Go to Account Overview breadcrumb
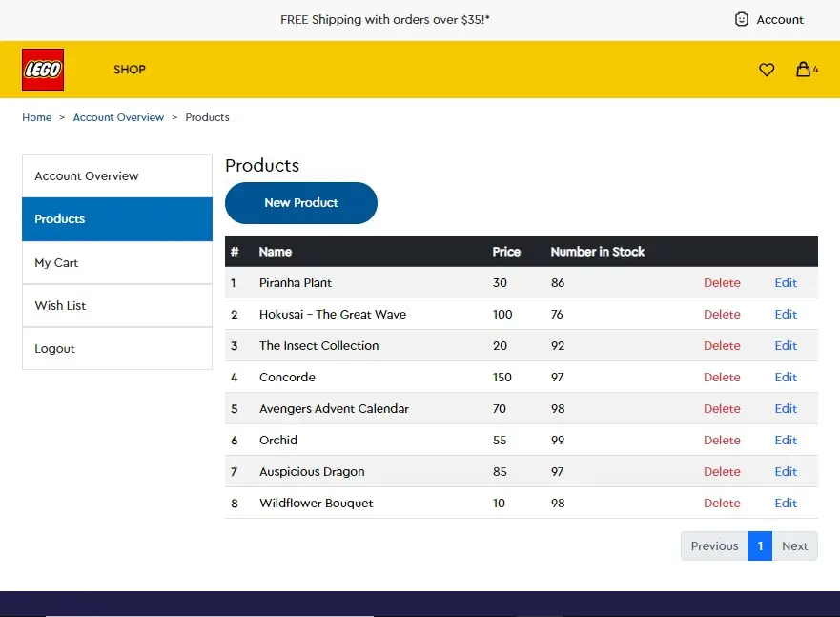 click(118, 117)
